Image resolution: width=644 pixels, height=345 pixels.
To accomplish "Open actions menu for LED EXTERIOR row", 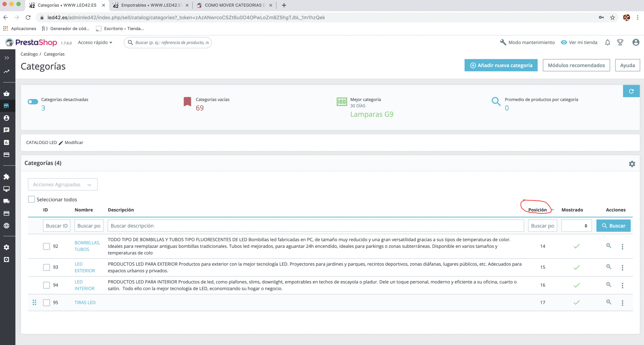I will click(x=622, y=268).
